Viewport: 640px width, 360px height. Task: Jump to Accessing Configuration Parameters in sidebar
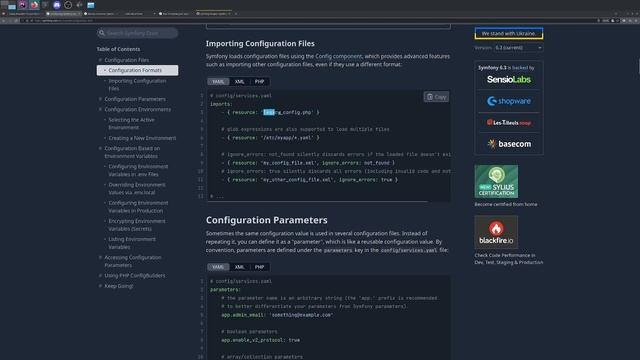pyautogui.click(x=133, y=261)
